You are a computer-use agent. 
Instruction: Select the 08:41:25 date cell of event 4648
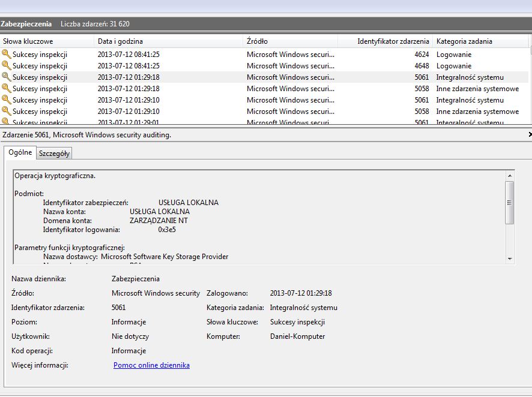click(128, 66)
